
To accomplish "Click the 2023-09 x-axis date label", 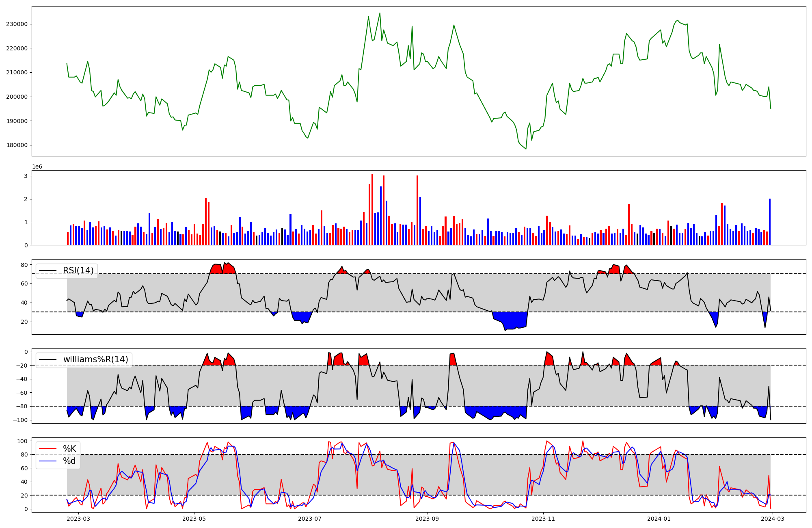I will coord(428,519).
